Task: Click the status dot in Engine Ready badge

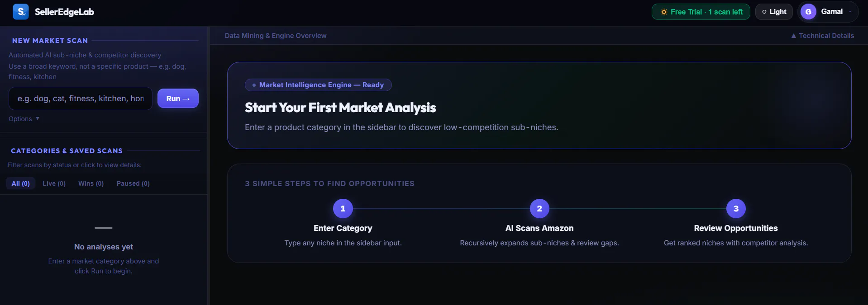Action: pyautogui.click(x=254, y=85)
